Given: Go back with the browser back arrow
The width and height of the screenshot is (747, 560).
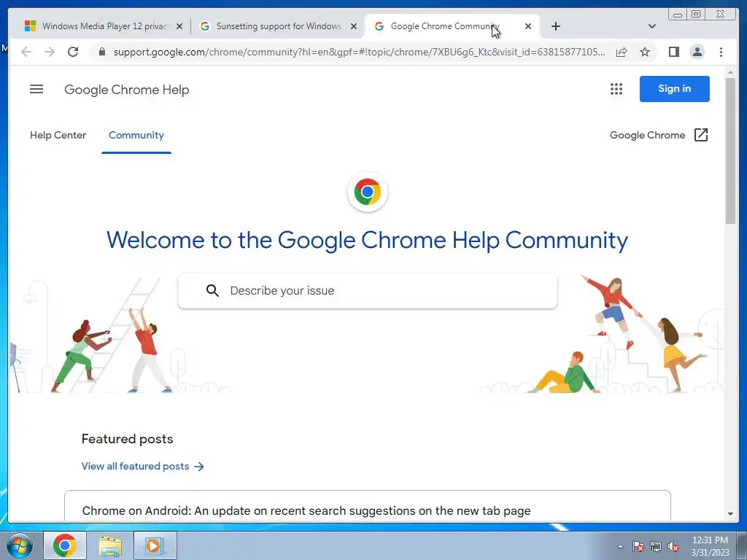Looking at the screenshot, I should [26, 52].
